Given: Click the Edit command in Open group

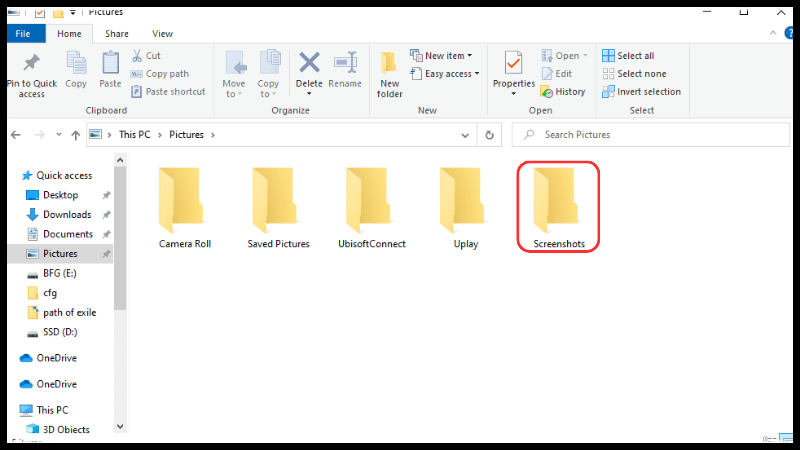Looking at the screenshot, I should pyautogui.click(x=557, y=73).
